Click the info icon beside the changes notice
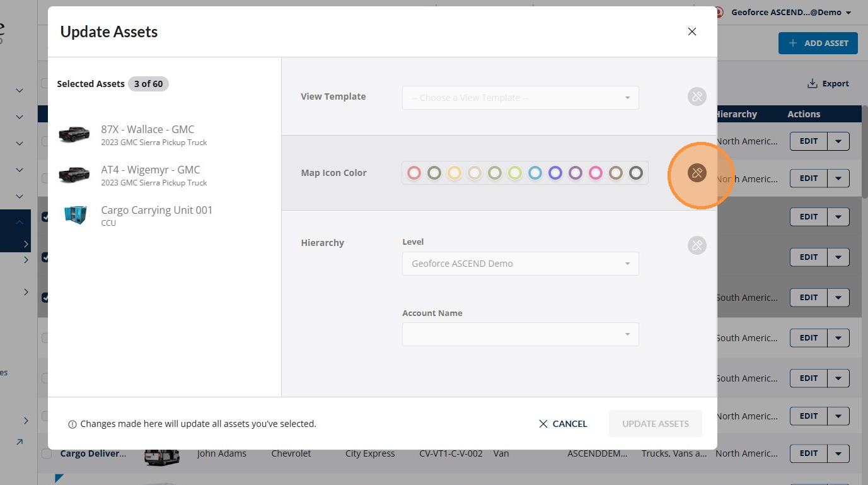The image size is (868, 485). (72, 424)
